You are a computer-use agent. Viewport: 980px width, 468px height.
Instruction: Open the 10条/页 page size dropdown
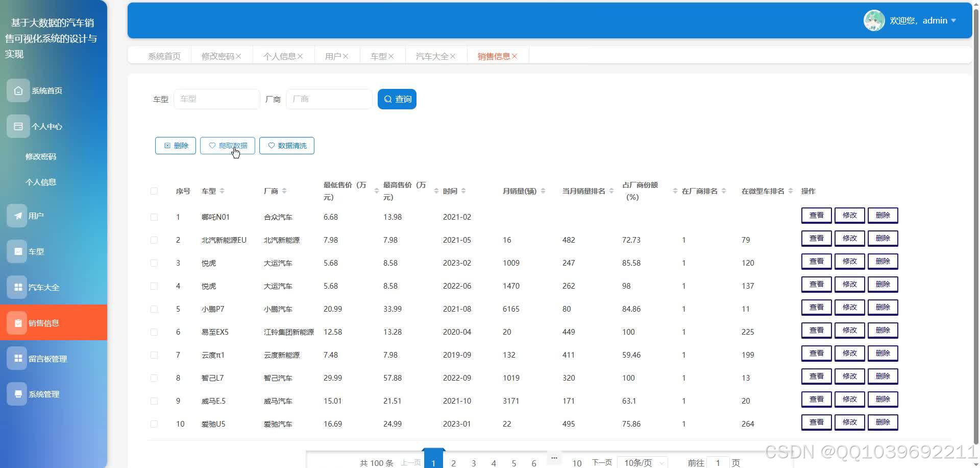point(643,462)
